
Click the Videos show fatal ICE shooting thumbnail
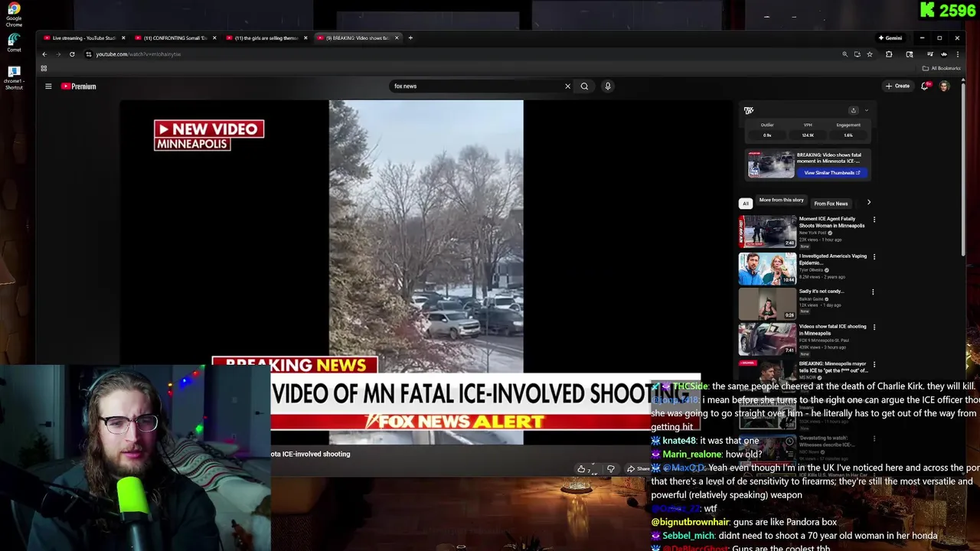[767, 339]
